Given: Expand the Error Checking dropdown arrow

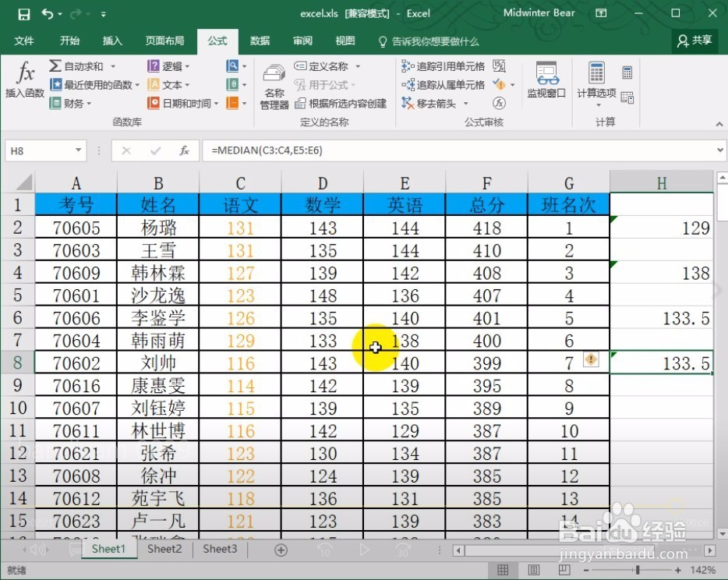Looking at the screenshot, I should 513,85.
